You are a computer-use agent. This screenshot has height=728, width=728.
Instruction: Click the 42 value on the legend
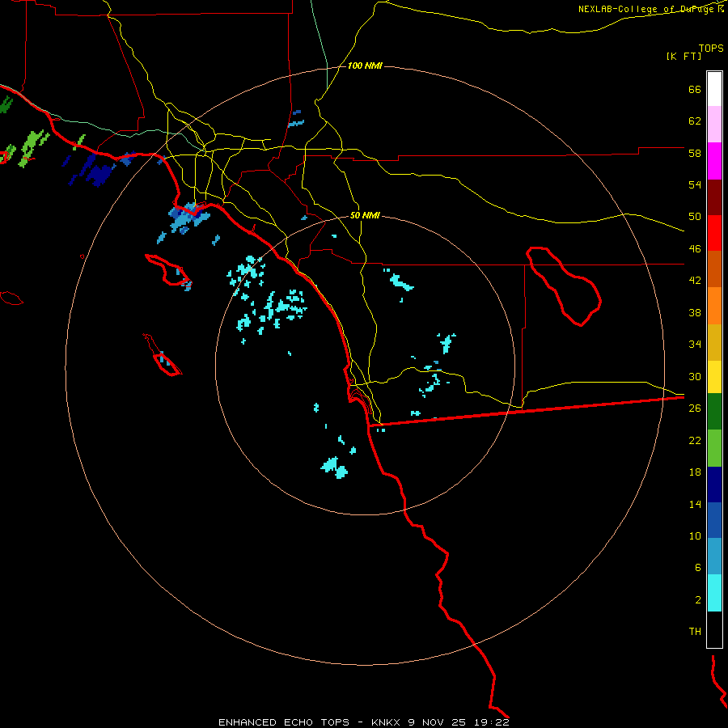point(695,281)
